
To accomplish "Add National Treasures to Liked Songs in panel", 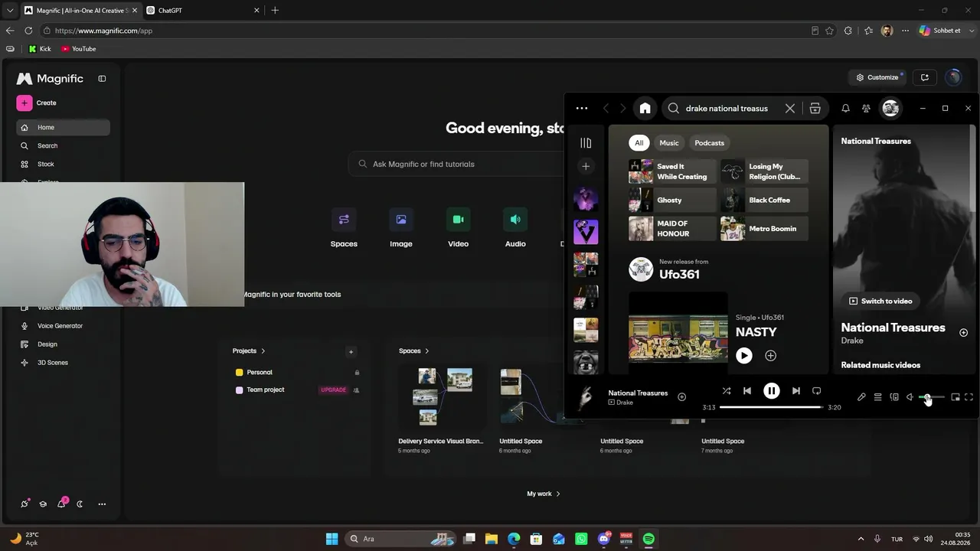I will (963, 333).
